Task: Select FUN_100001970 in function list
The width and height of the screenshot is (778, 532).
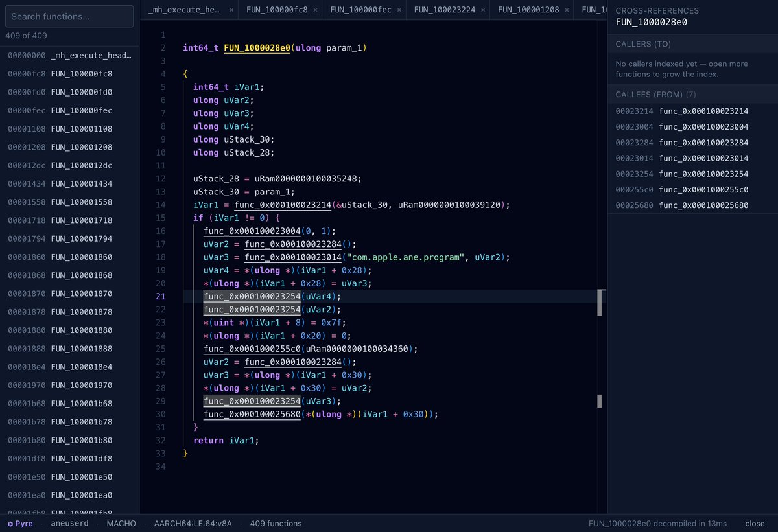Action: (69, 385)
